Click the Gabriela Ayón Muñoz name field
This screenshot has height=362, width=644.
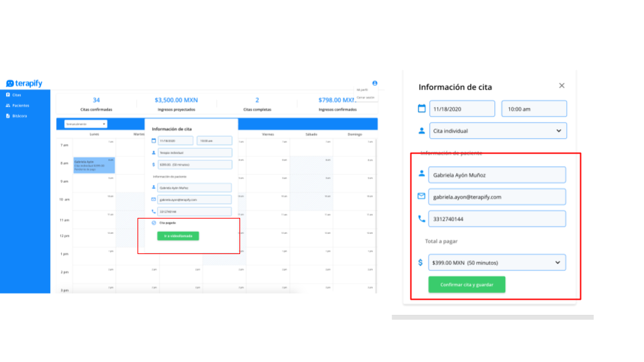coord(497,175)
